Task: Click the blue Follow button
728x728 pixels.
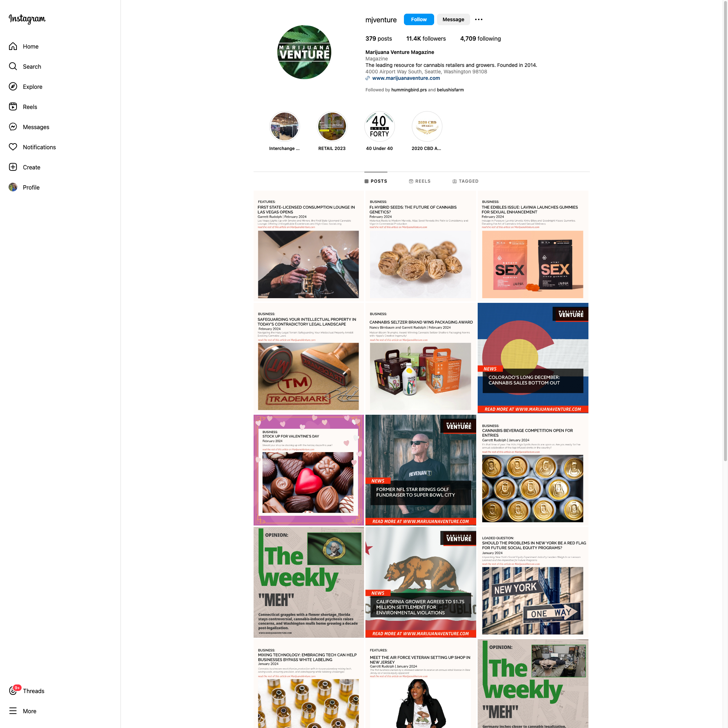Action: coord(419,19)
